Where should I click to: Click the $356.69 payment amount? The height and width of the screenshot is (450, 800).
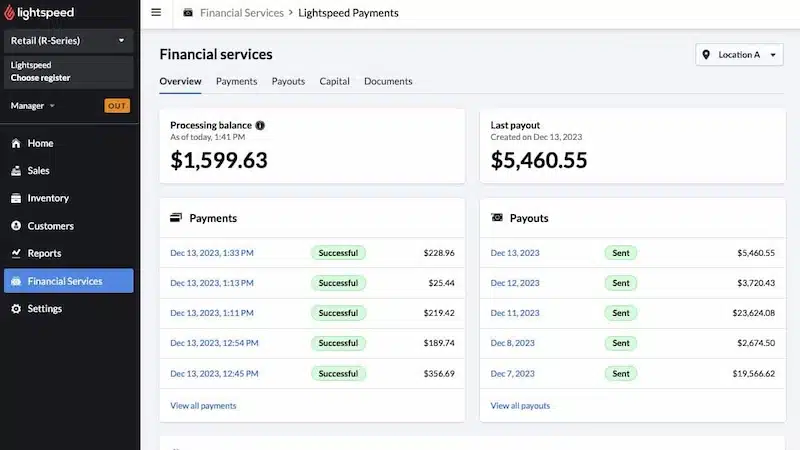point(439,373)
